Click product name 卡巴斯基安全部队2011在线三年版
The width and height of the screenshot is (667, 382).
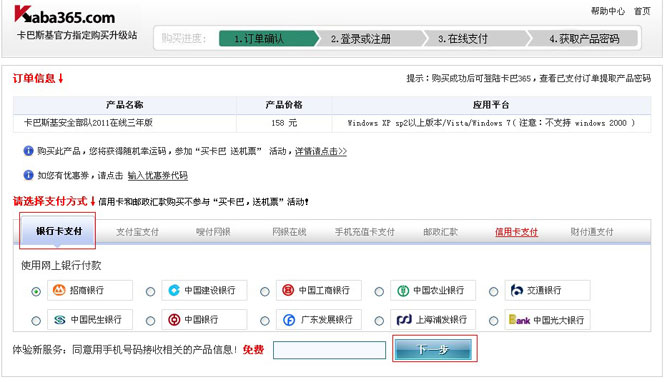[x=88, y=123]
